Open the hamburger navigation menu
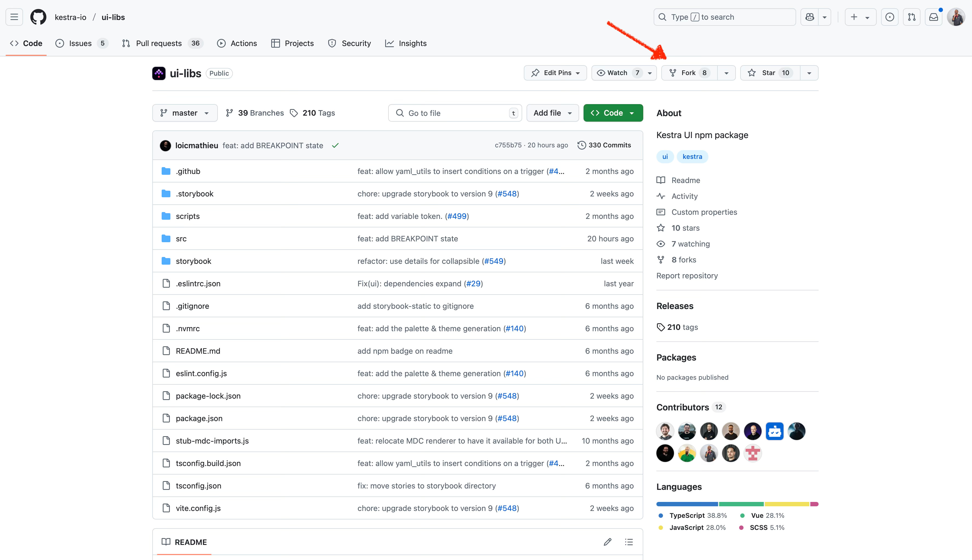 [x=14, y=17]
